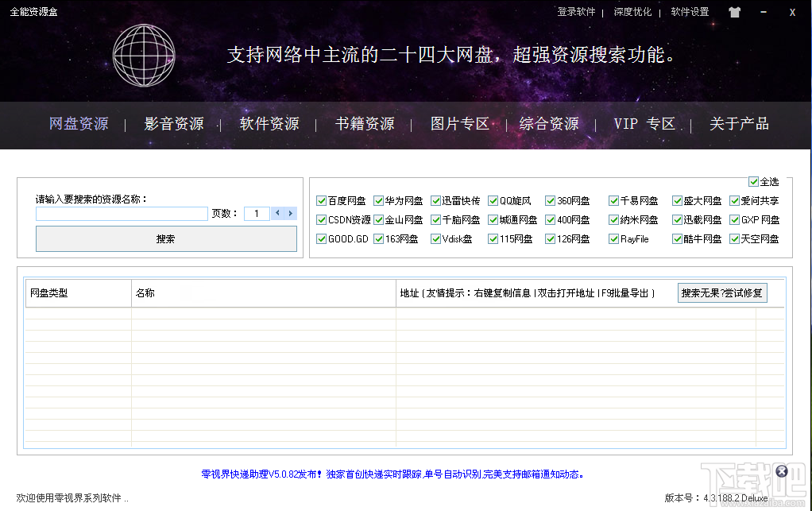The image size is (812, 511).
Task: Close the promotional banner with the X icon
Action: click(x=782, y=471)
